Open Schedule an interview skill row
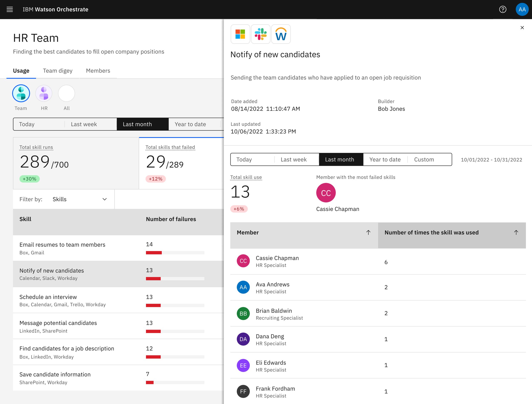This screenshot has width=532, height=404. [x=118, y=300]
